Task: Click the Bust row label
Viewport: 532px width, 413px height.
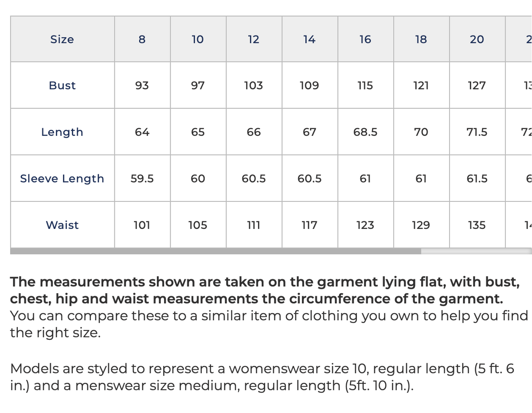Action: point(63,85)
